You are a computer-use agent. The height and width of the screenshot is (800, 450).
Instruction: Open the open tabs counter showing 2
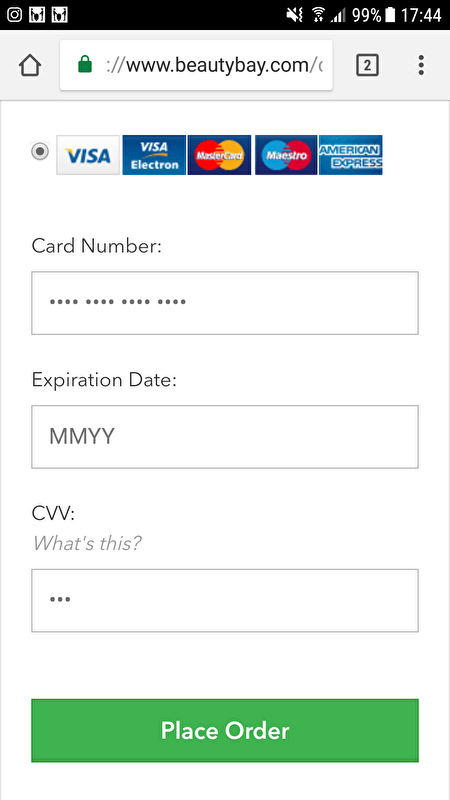[x=367, y=65]
